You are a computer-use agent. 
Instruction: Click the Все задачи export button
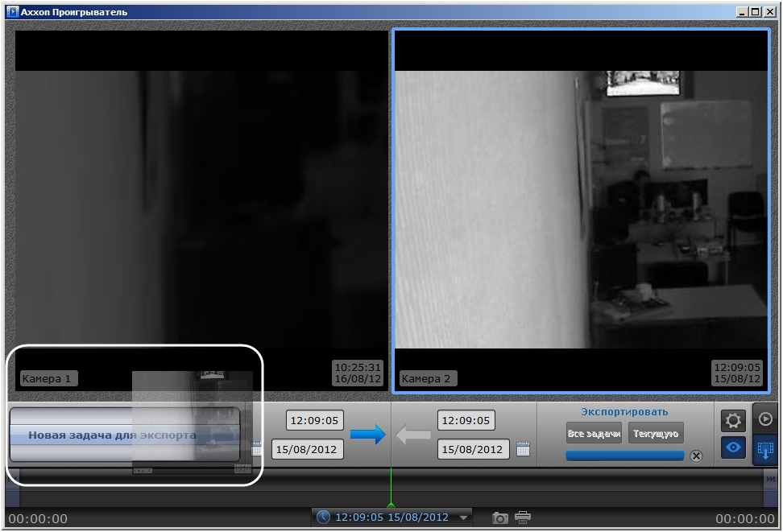click(x=594, y=434)
